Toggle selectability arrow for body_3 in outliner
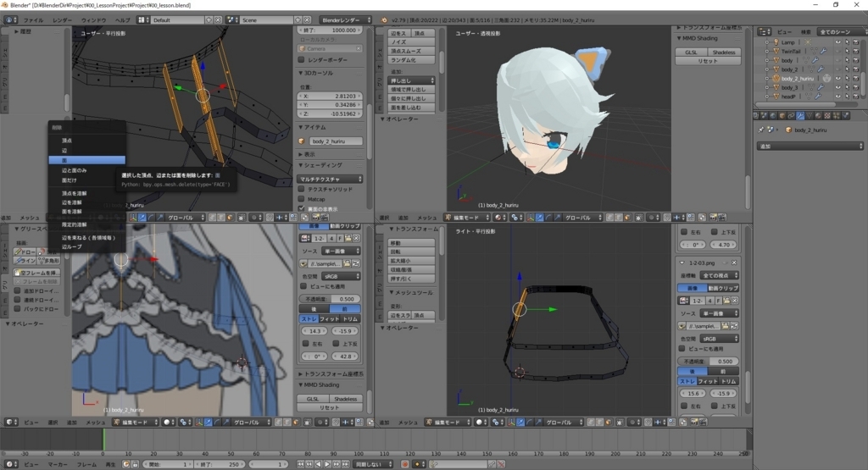Screen dimensions: 868x470 point(847,87)
